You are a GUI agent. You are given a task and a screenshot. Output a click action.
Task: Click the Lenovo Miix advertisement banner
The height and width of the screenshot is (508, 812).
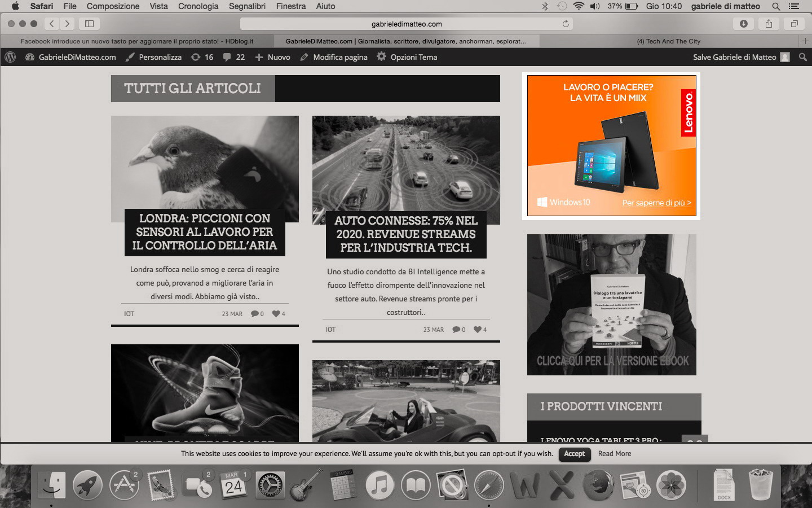pyautogui.click(x=611, y=146)
